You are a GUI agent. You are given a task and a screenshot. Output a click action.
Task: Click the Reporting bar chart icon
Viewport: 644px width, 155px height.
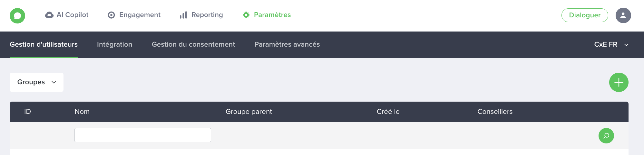[183, 15]
